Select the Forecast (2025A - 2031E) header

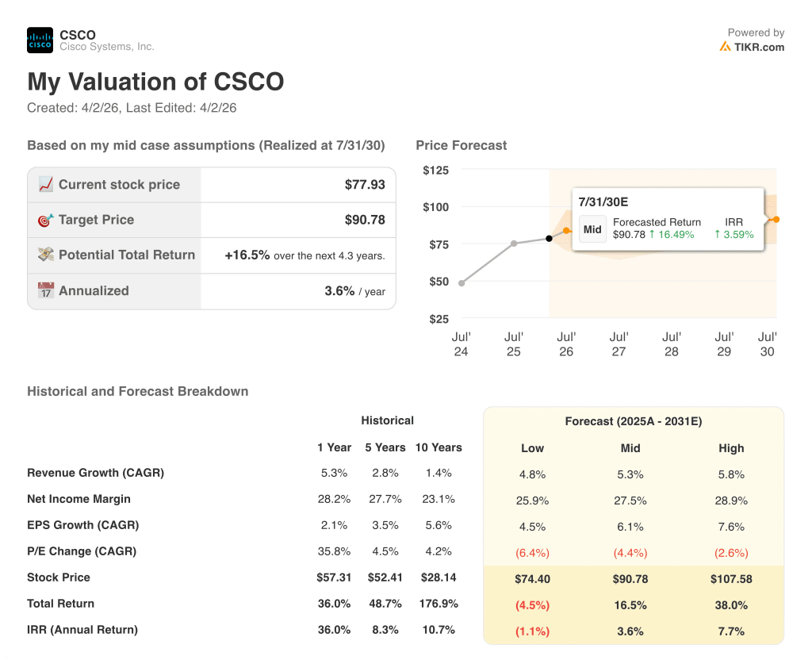[633, 421]
